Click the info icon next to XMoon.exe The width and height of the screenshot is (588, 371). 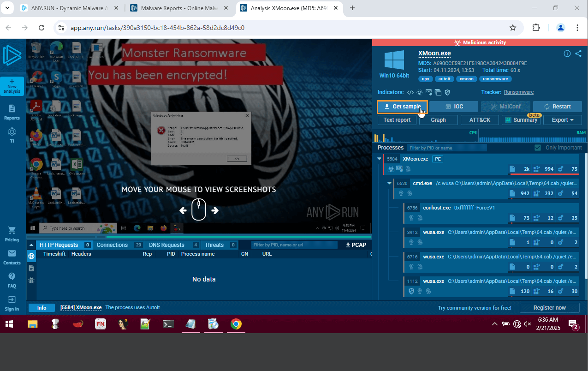click(567, 54)
